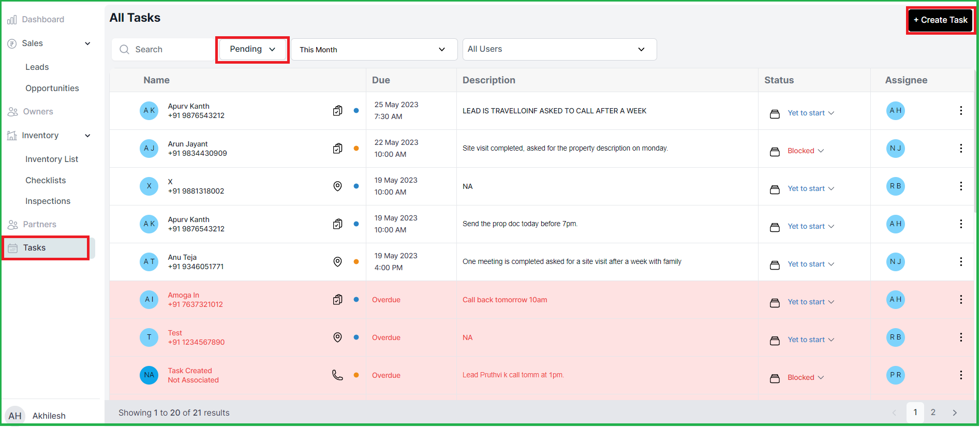The image size is (980, 427).
Task: Open more options for 25 May Apurv Kanth task
Action: tap(961, 111)
